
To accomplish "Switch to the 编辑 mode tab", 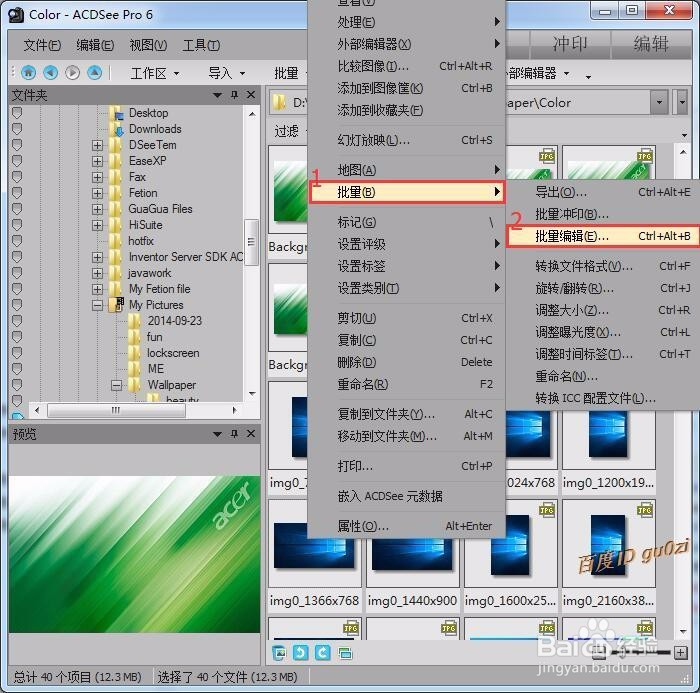I will click(651, 44).
